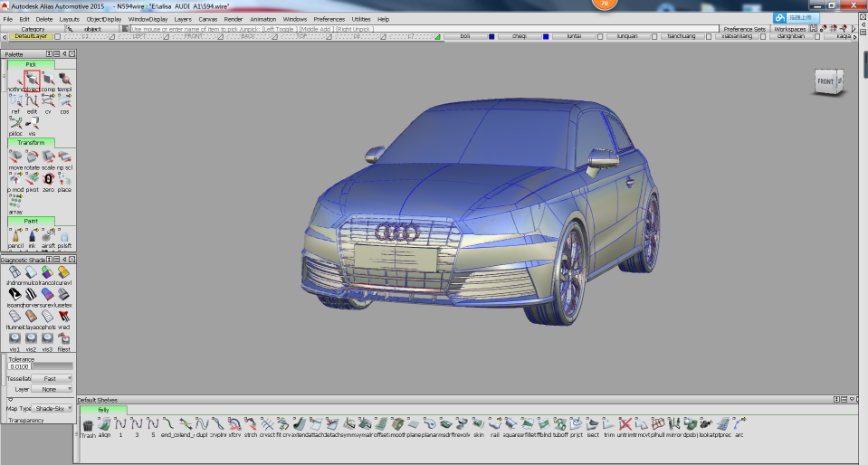Viewport: 868px width, 465px height.
Task: Choose the pencil paint tool
Action: click(16, 235)
